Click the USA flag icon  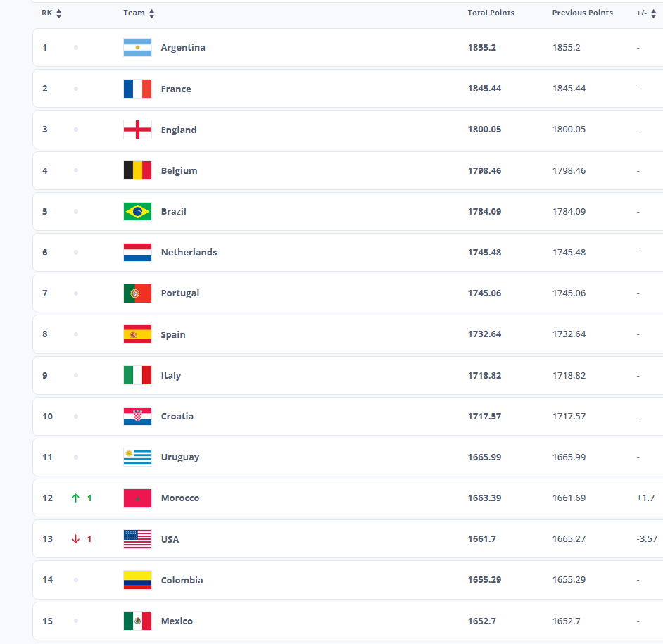coord(137,539)
